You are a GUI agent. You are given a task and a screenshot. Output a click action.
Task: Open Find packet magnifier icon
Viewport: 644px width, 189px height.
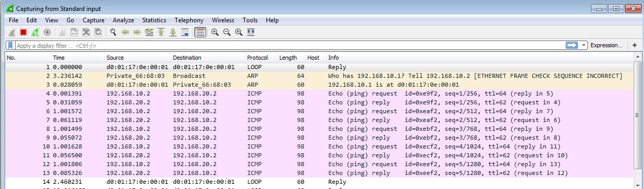pyautogui.click(x=113, y=32)
